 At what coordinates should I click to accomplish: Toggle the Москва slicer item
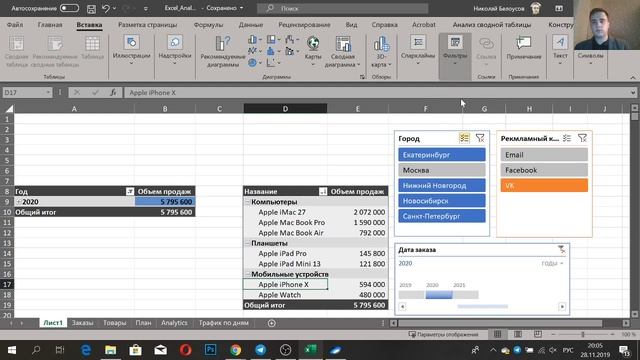click(x=442, y=170)
